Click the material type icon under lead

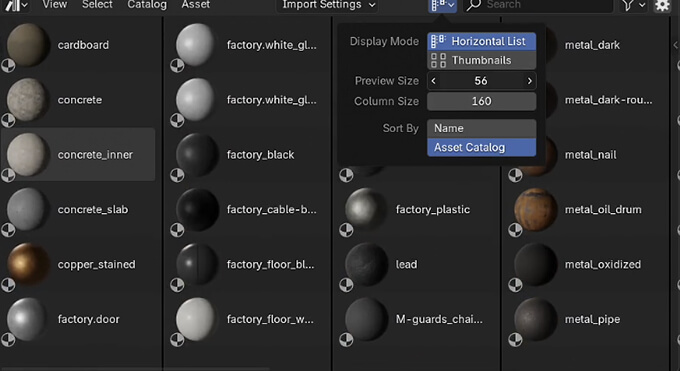[346, 285]
